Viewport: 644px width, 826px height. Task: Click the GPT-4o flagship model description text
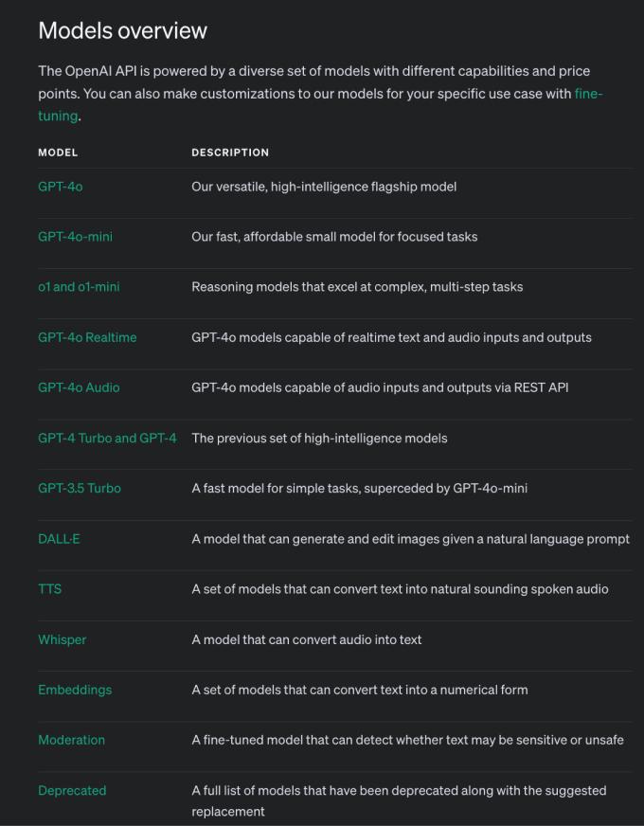(x=324, y=187)
